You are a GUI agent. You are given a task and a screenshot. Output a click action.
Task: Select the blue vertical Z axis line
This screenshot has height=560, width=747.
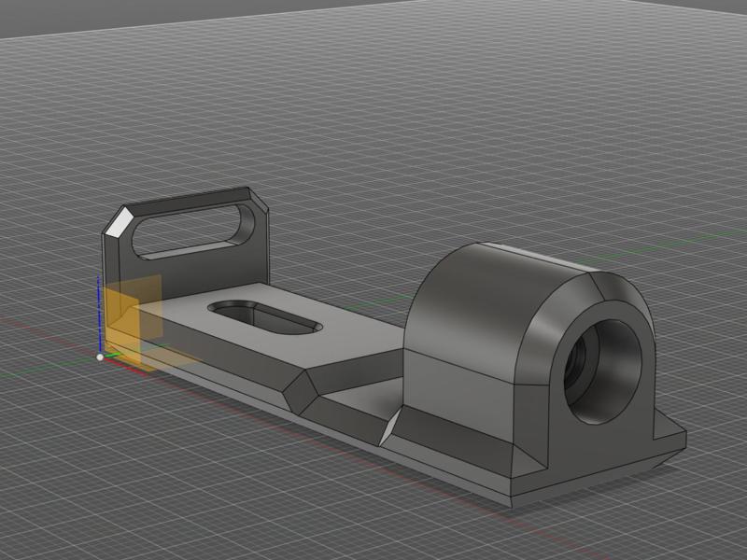99,315
